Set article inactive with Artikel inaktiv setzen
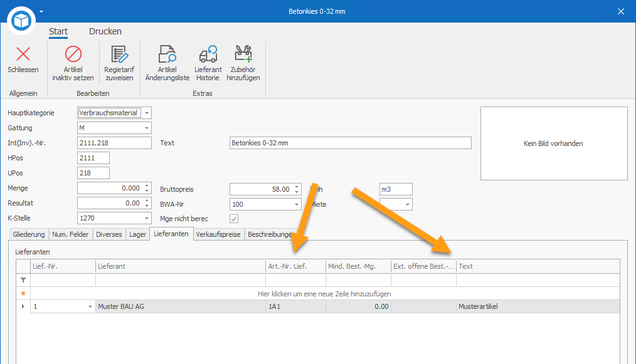Screen dimensions: 636x364 click(73, 63)
